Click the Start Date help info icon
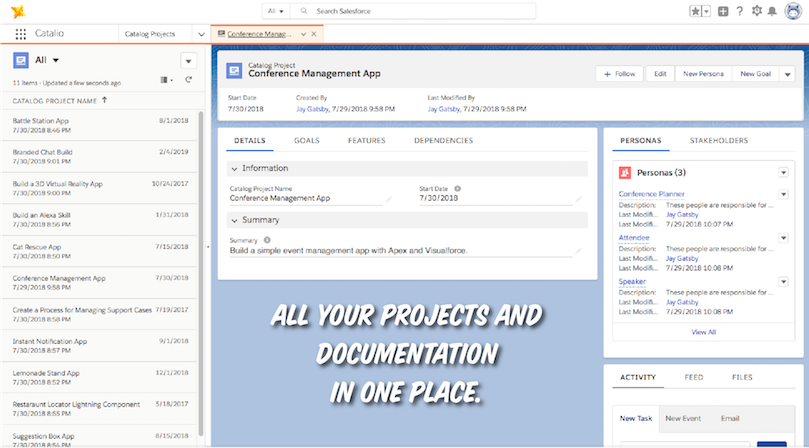The height and width of the screenshot is (448, 809). point(457,189)
